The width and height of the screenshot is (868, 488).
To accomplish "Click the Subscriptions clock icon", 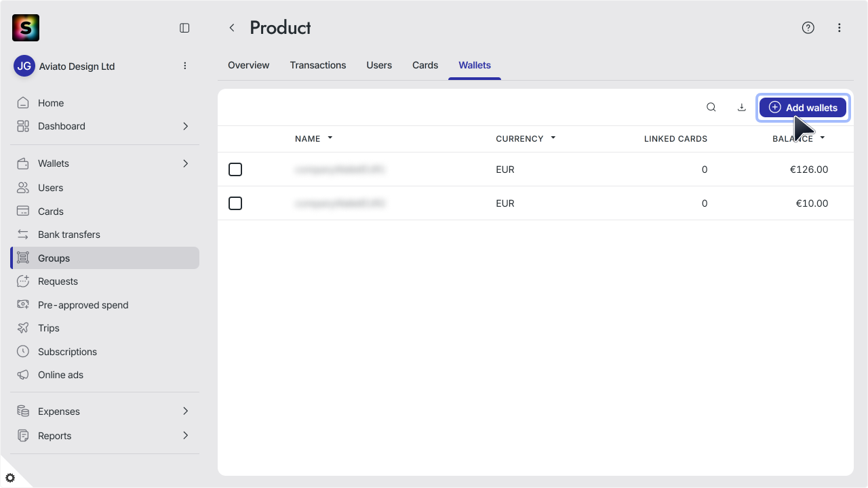I will pos(23,352).
